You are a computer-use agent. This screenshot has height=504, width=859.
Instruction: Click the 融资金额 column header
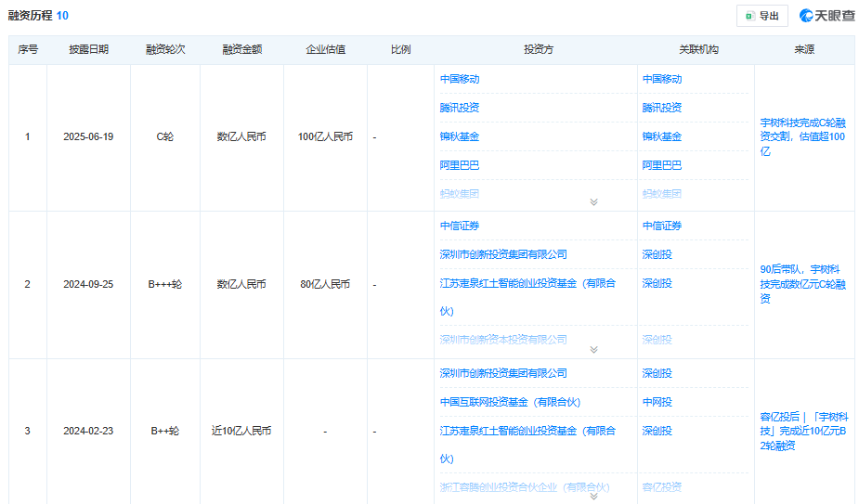242,50
